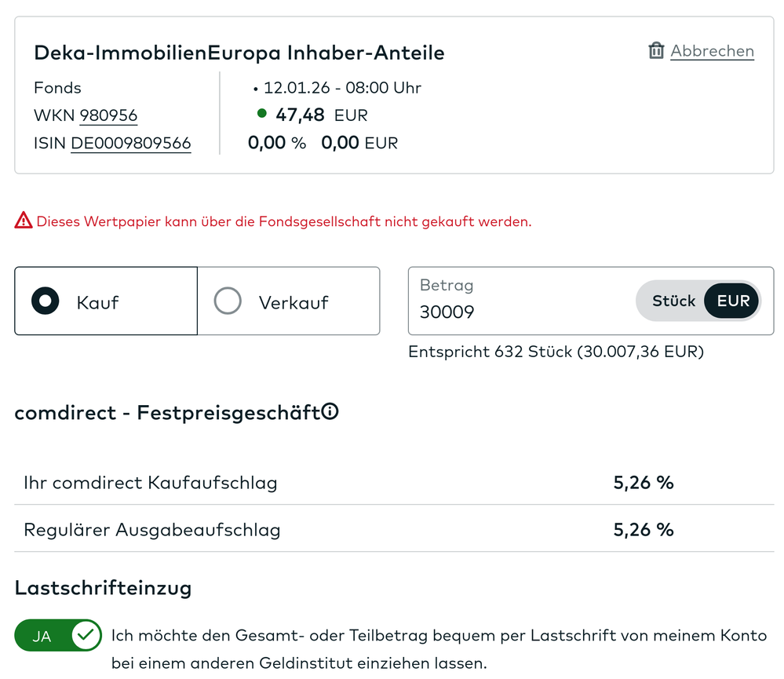The image size is (784, 679).
Task: Open the Festpreisgeschäft info icon
Action: [330, 411]
